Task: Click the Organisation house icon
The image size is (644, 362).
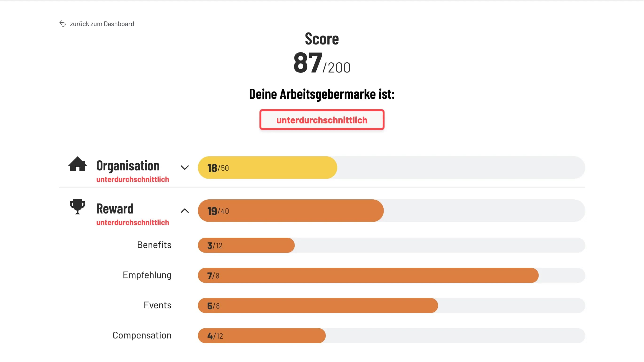Action: pyautogui.click(x=78, y=164)
